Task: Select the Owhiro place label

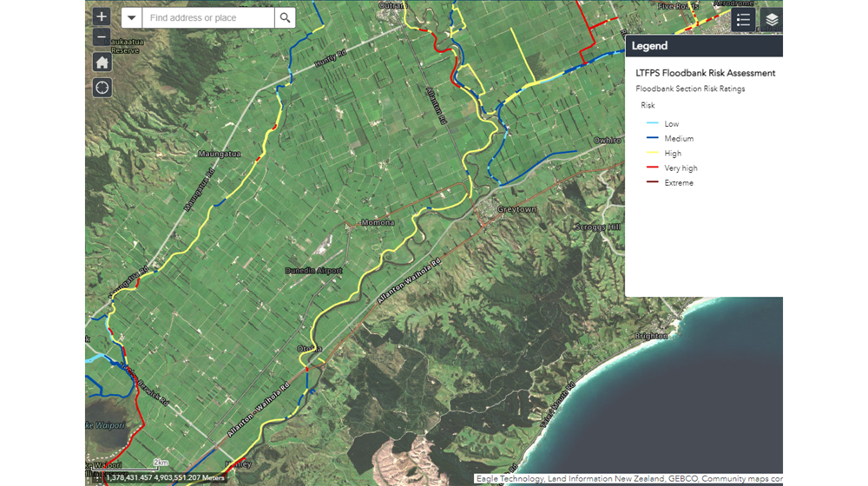Action: tap(608, 140)
